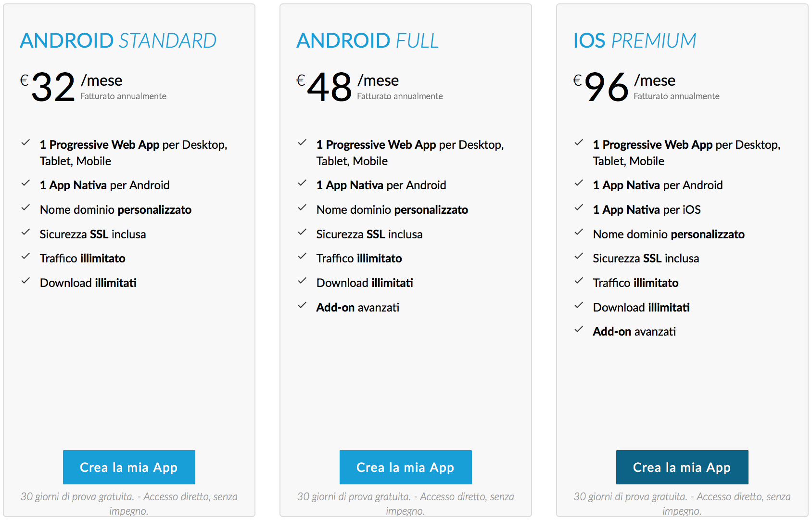Click checkmark beside Progressive Web App in Android Standard
Viewport: 812px width, 520px height.
point(25,143)
